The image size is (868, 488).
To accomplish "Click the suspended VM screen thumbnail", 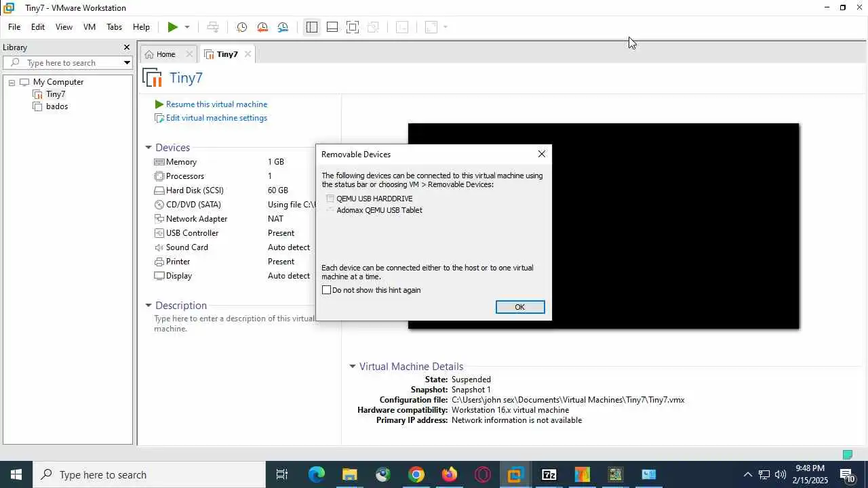I will [604, 226].
